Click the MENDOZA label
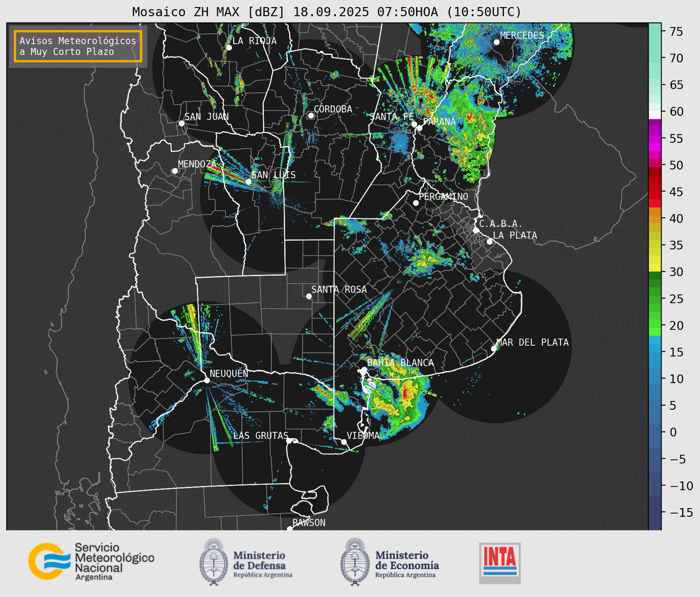The image size is (700, 597). tap(198, 164)
